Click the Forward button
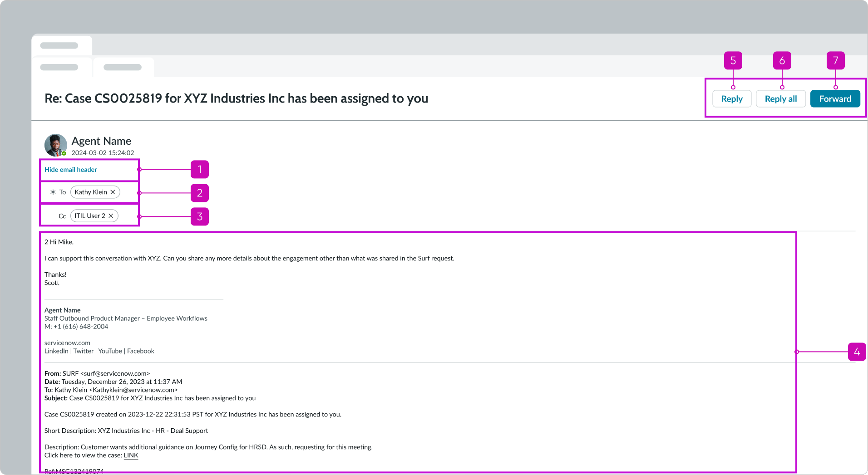 [x=835, y=98]
